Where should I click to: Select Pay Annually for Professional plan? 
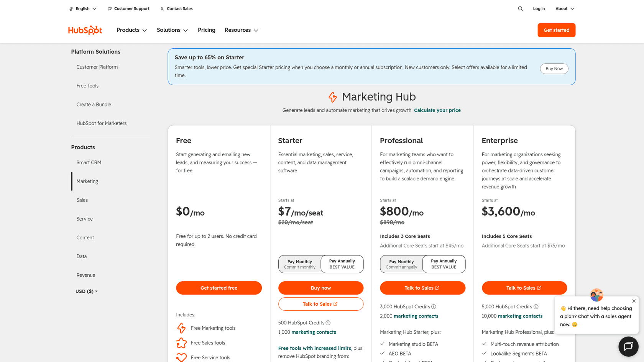pyautogui.click(x=444, y=264)
